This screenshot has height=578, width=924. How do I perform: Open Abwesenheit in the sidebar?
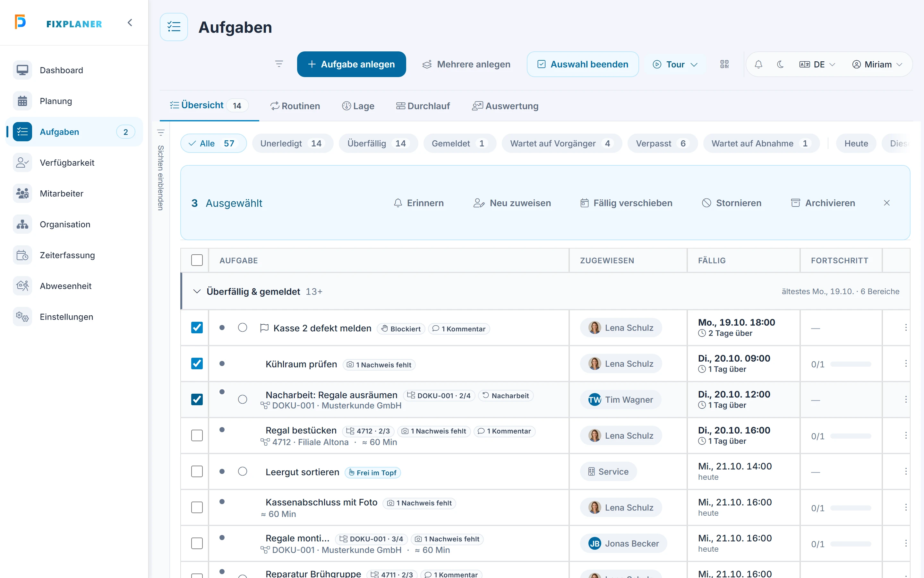74,286
